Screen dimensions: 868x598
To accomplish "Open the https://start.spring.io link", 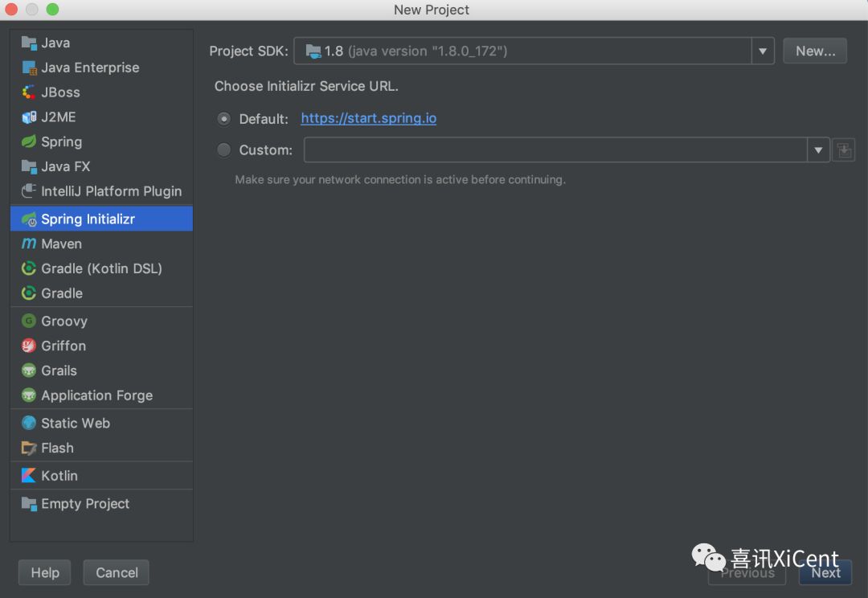I will 369,118.
